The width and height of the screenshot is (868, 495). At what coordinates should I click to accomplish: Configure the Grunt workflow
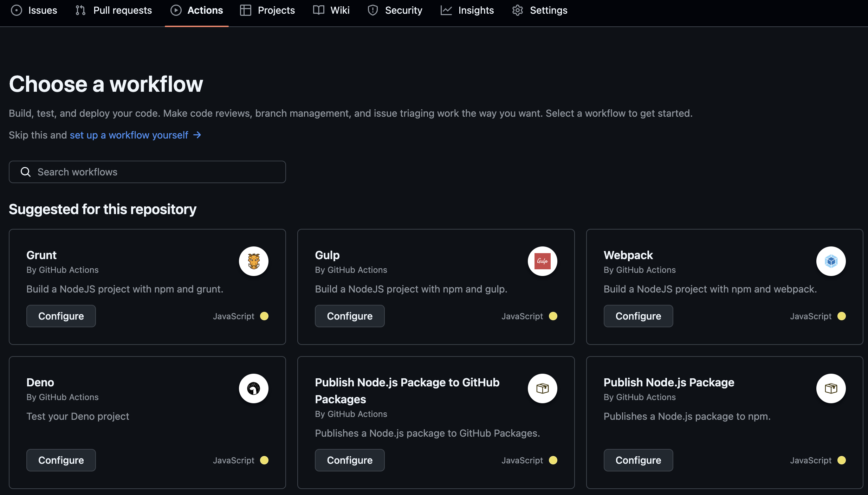61,316
